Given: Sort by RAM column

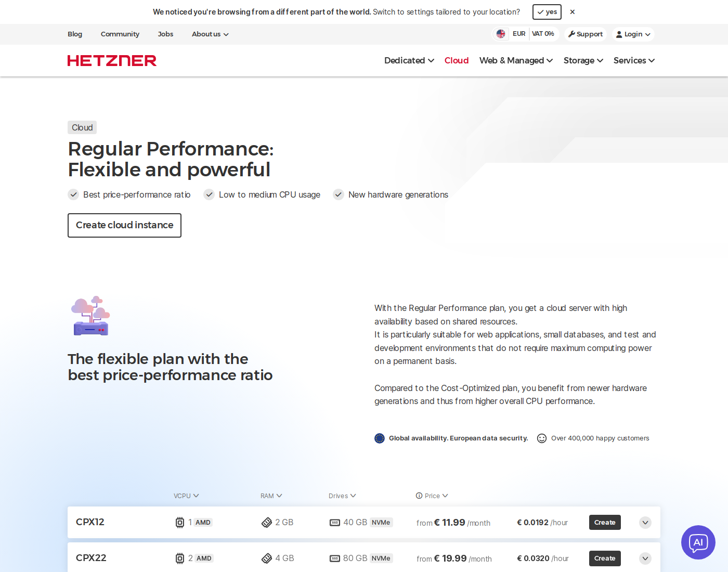Looking at the screenshot, I should [271, 496].
